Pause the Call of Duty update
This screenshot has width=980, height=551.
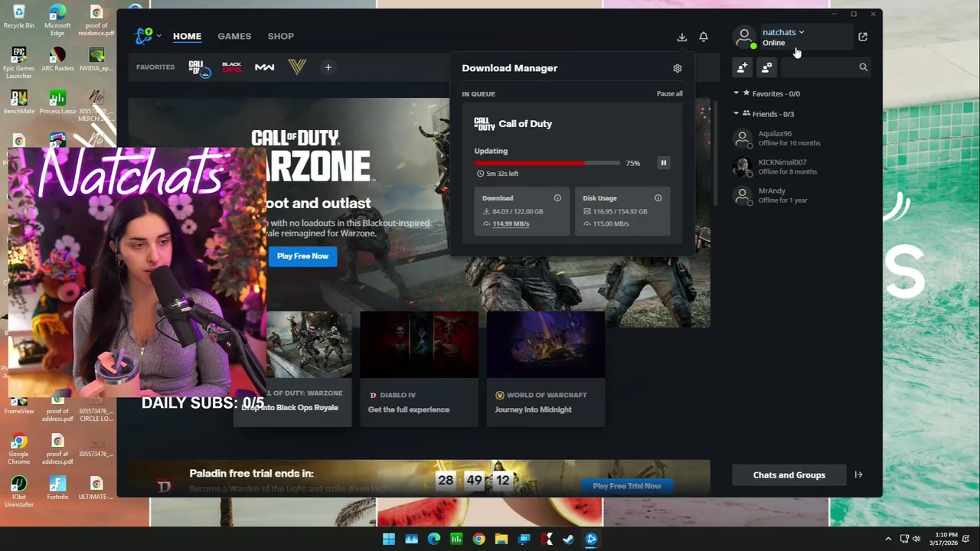(x=664, y=163)
